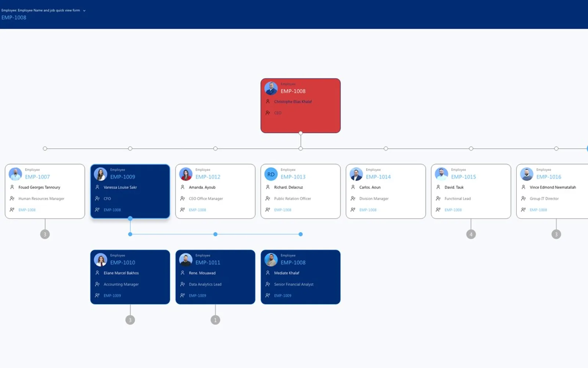The height and width of the screenshot is (368, 588).
Task: Click job icon next to CEO Office Manager
Action: pos(183,199)
